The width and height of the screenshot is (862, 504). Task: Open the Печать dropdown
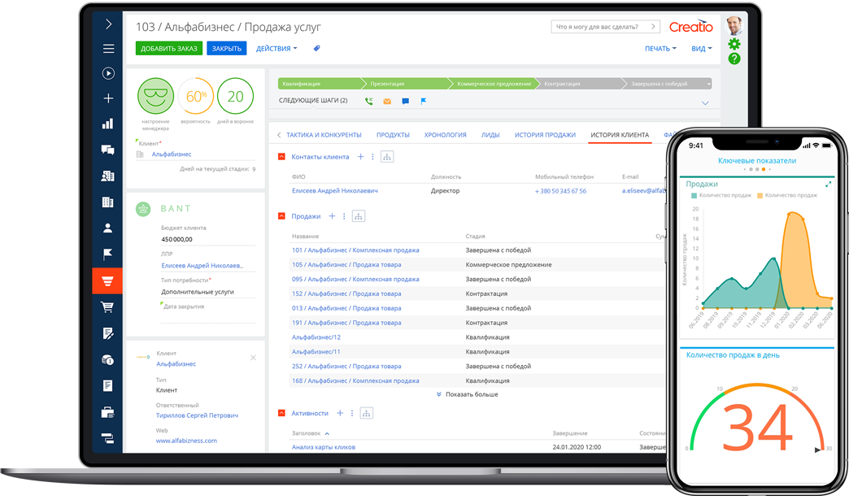[x=660, y=49]
